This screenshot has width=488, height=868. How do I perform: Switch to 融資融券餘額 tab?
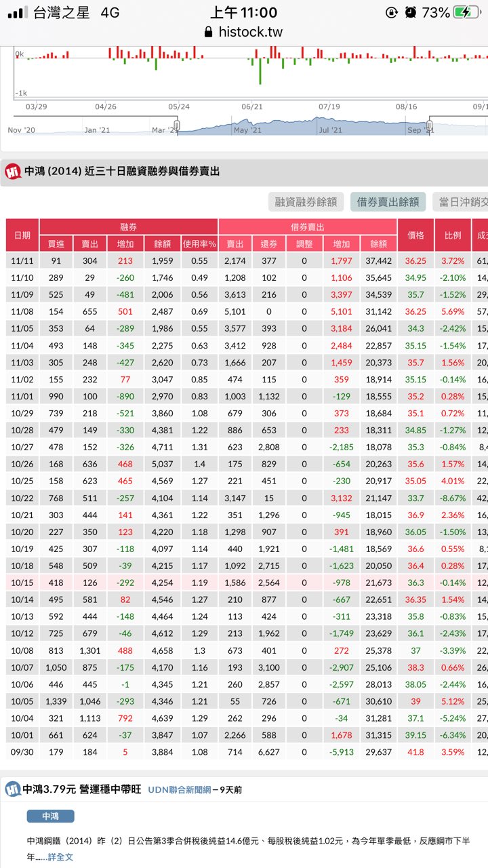click(x=306, y=201)
